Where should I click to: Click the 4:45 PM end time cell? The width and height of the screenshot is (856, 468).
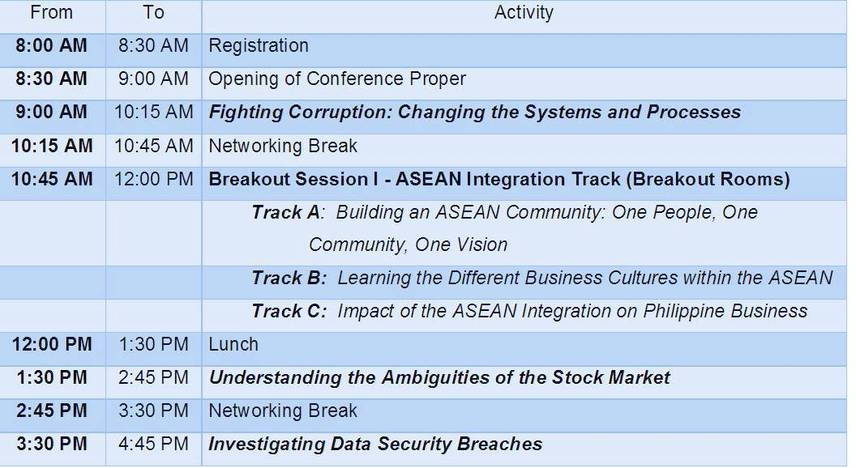point(153,444)
